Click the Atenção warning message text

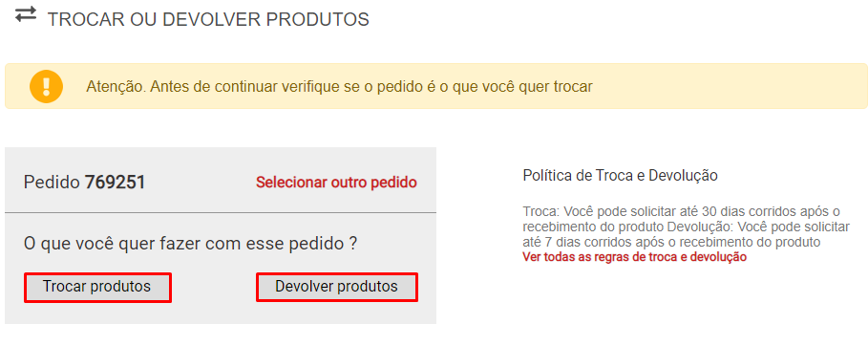339,87
